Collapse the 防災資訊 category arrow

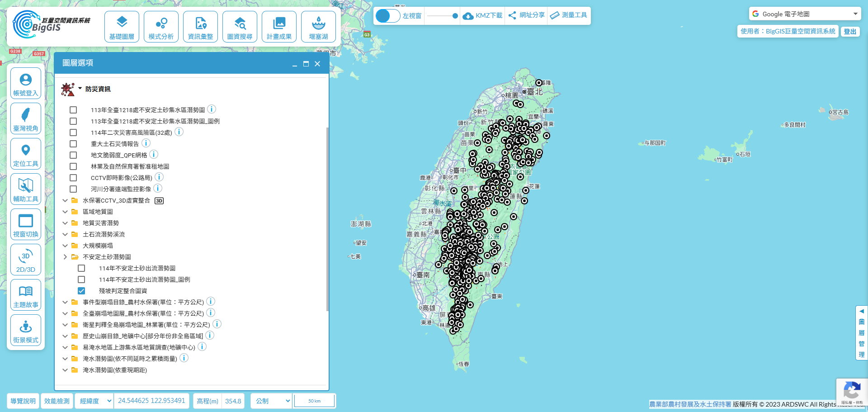pyautogui.click(x=80, y=89)
